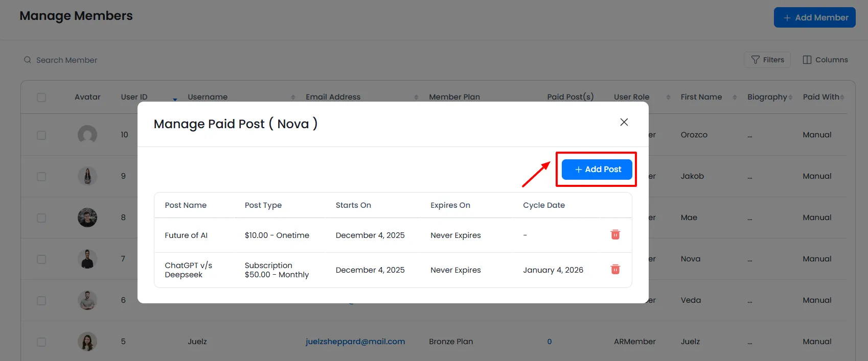The height and width of the screenshot is (361, 868).
Task: Click the search magnifier icon
Action: pos(28,60)
